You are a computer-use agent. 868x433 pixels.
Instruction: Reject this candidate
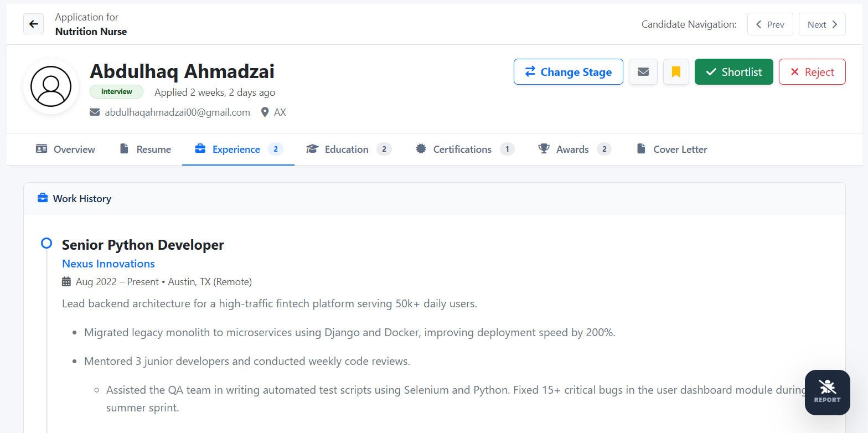tap(812, 72)
